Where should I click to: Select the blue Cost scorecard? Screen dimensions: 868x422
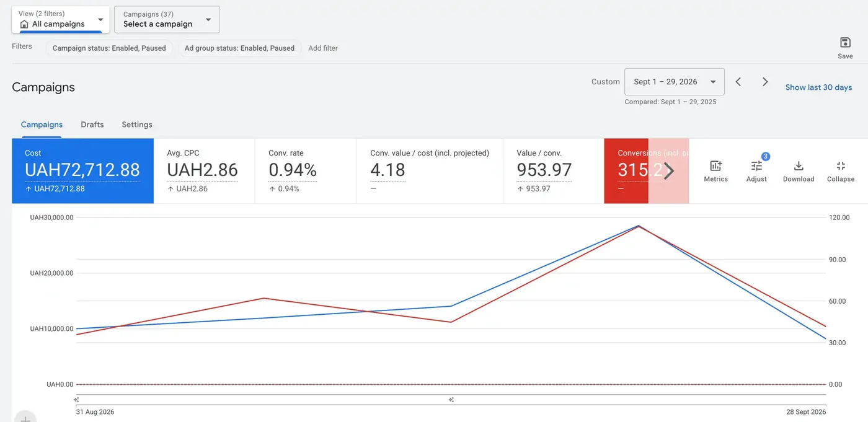coord(82,171)
